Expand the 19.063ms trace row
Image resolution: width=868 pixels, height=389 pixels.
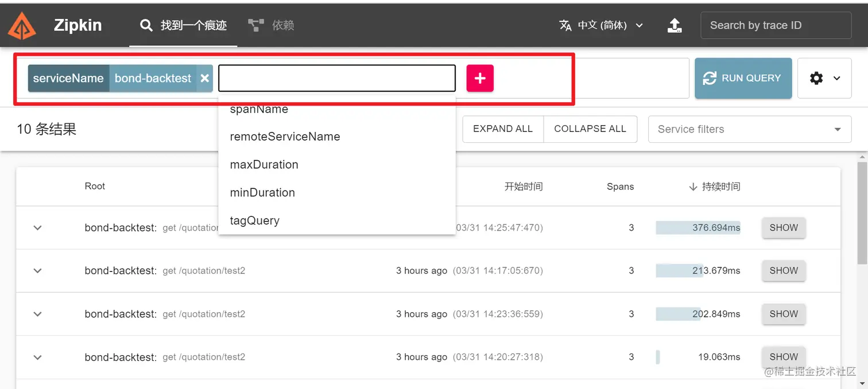38,357
